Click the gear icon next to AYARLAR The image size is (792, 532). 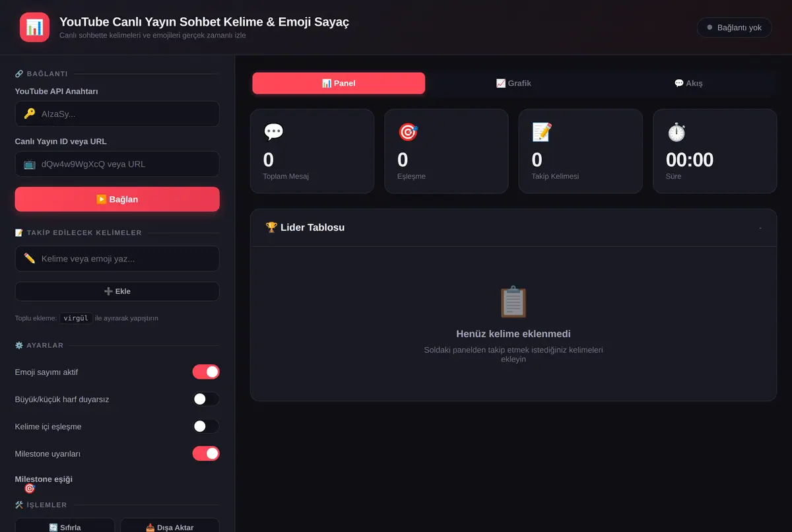[19, 345]
